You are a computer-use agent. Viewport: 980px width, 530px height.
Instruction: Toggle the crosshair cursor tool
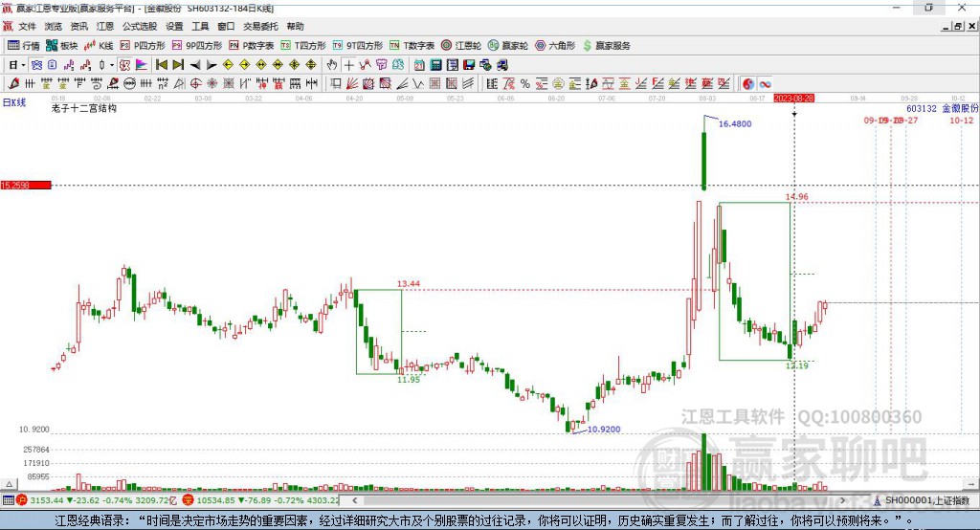[x=348, y=65]
